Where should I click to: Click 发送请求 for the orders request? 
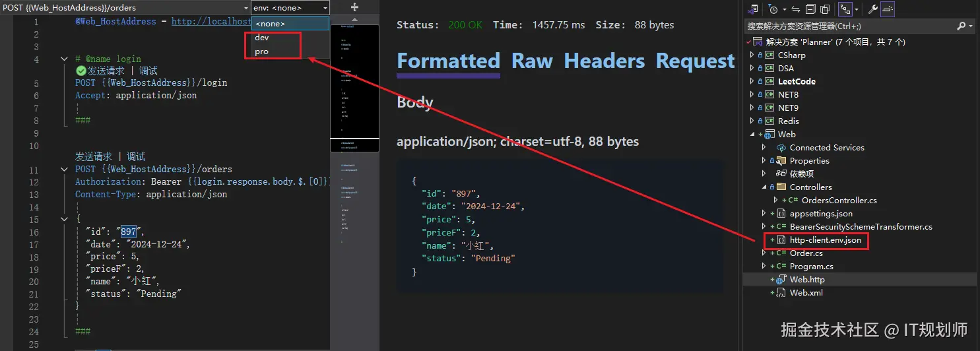(94, 156)
